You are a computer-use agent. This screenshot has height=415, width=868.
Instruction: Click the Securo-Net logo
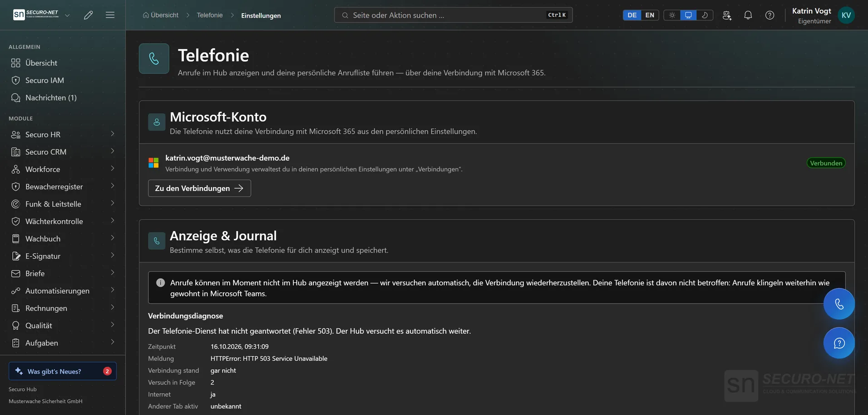(36, 15)
